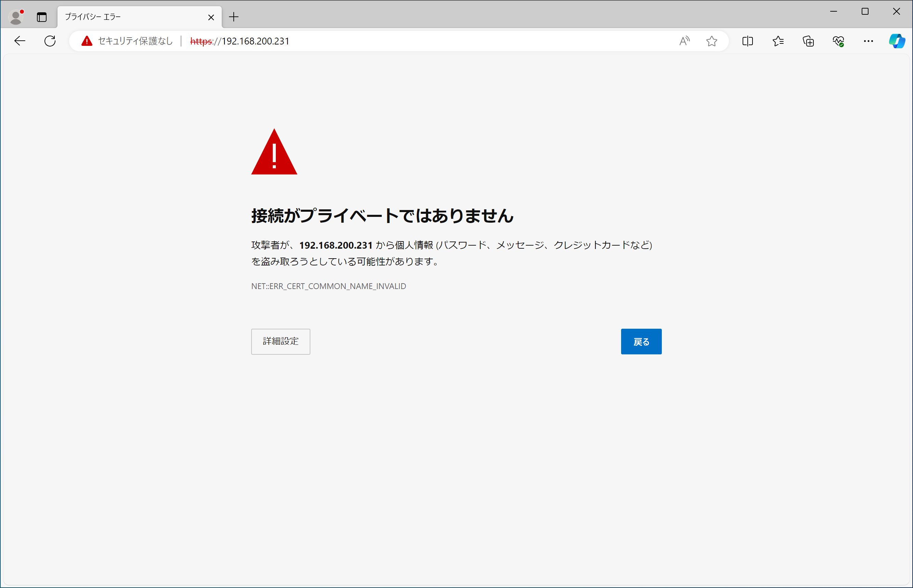
Task: Close the プライバシー エラー tab
Action: click(x=211, y=17)
